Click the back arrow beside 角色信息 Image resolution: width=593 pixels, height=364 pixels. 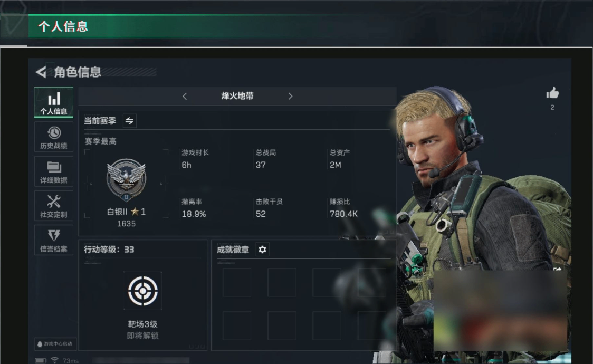pyautogui.click(x=41, y=72)
